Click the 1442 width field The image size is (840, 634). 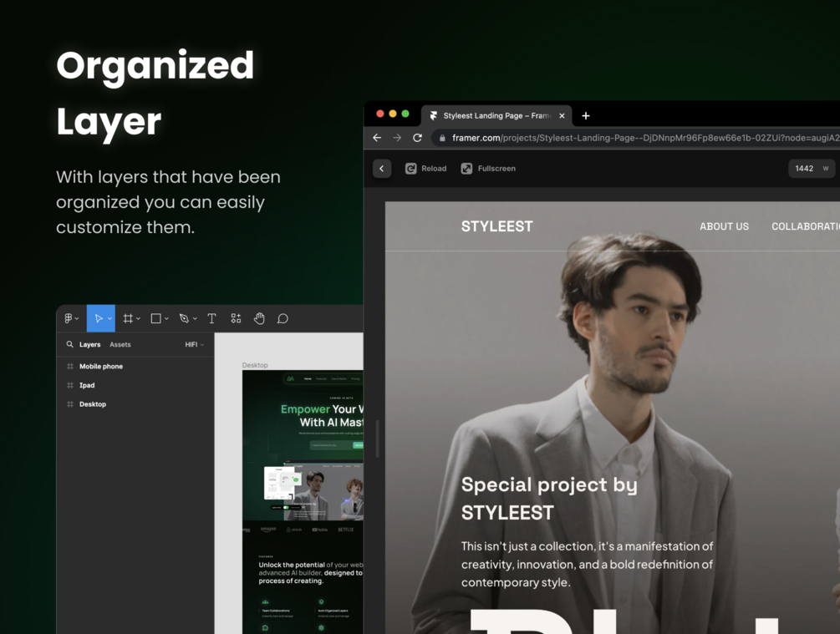[x=811, y=168]
